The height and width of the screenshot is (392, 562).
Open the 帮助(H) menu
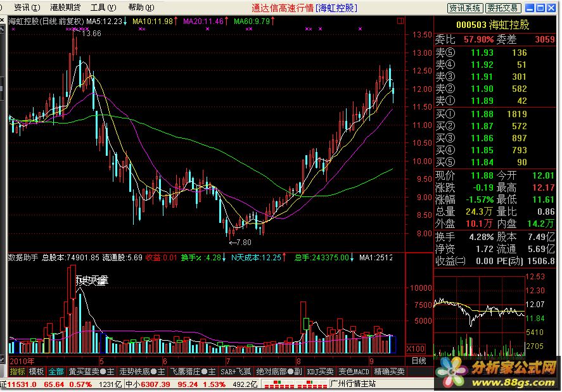[x=141, y=8]
